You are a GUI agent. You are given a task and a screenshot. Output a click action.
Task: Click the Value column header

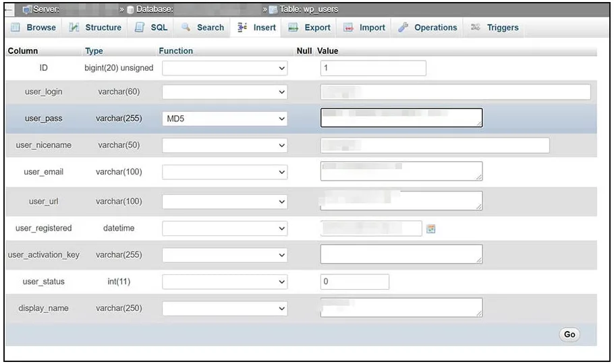pyautogui.click(x=328, y=51)
